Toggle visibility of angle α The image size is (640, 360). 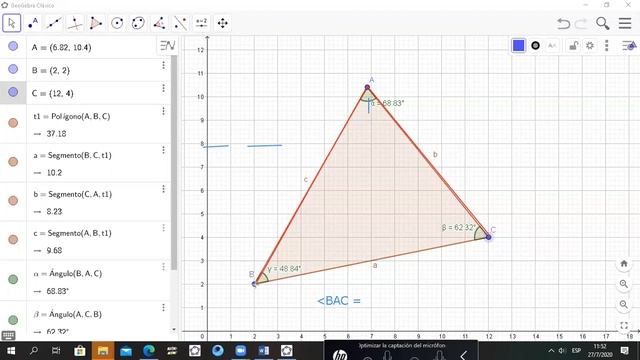click(13, 279)
